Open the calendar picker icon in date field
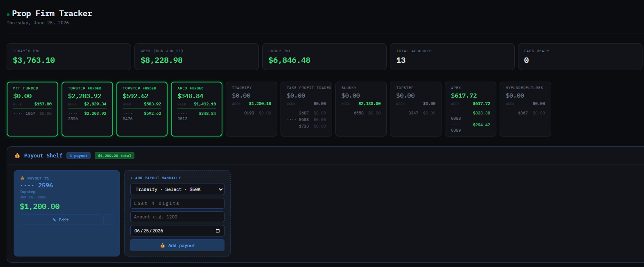This screenshot has width=644, height=267. (x=218, y=231)
